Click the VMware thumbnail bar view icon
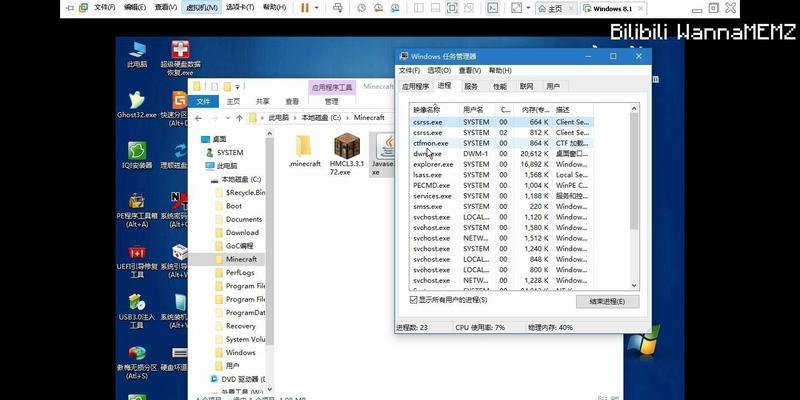 (435, 8)
